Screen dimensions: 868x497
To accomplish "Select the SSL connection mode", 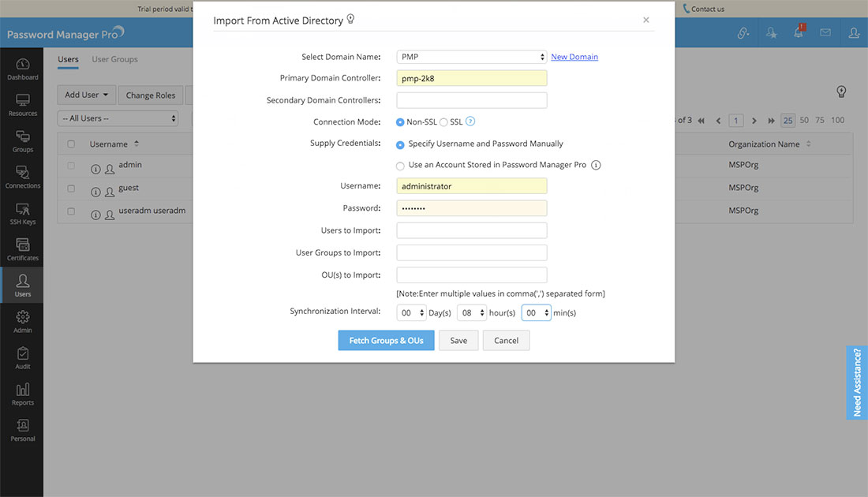I will click(x=443, y=122).
